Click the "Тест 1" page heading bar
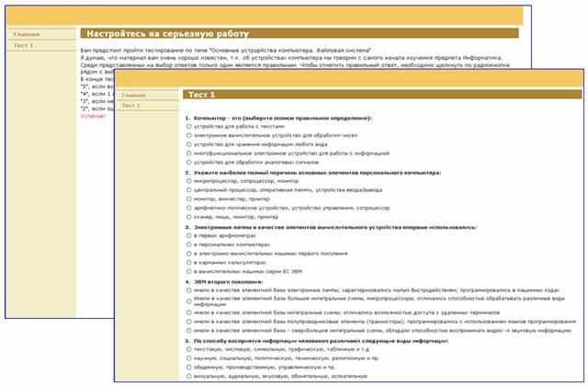This screenshot has width=588, height=386. [x=382, y=95]
